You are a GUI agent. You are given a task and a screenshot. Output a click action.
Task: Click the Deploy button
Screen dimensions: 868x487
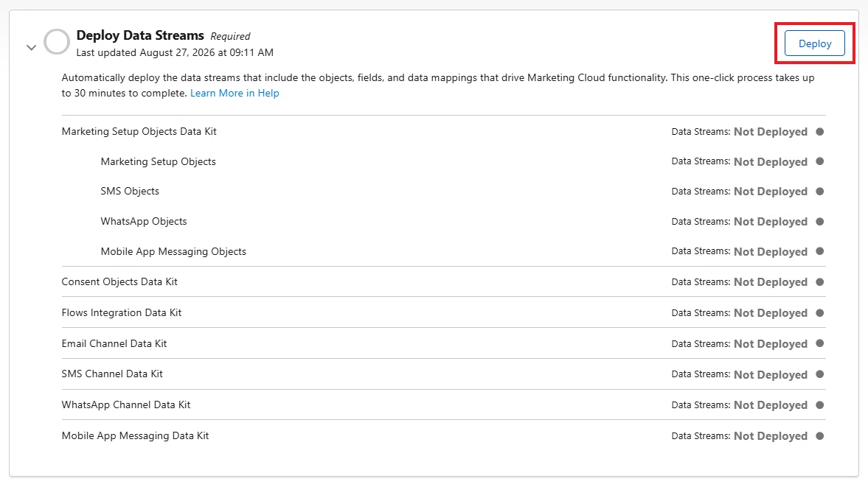[x=814, y=43]
